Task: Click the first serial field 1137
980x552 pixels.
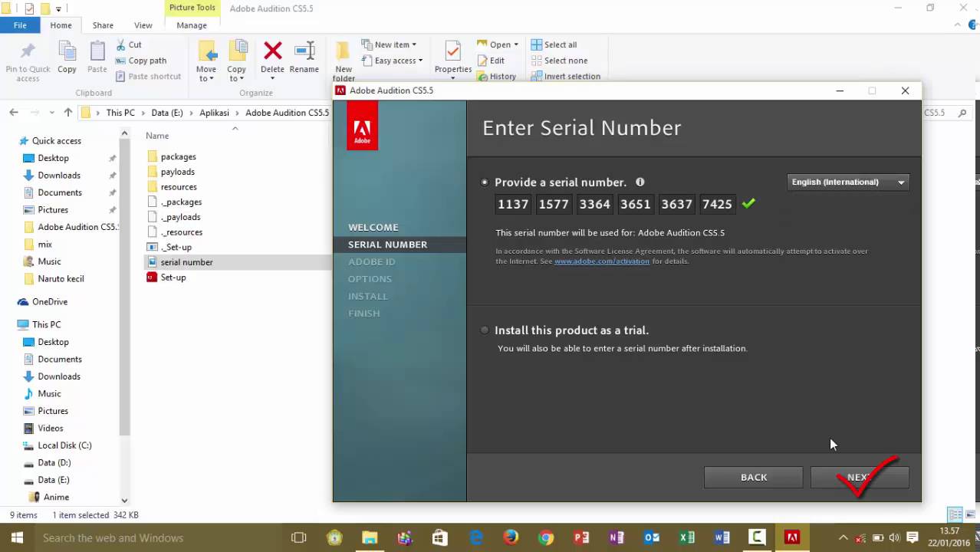Action: [512, 204]
